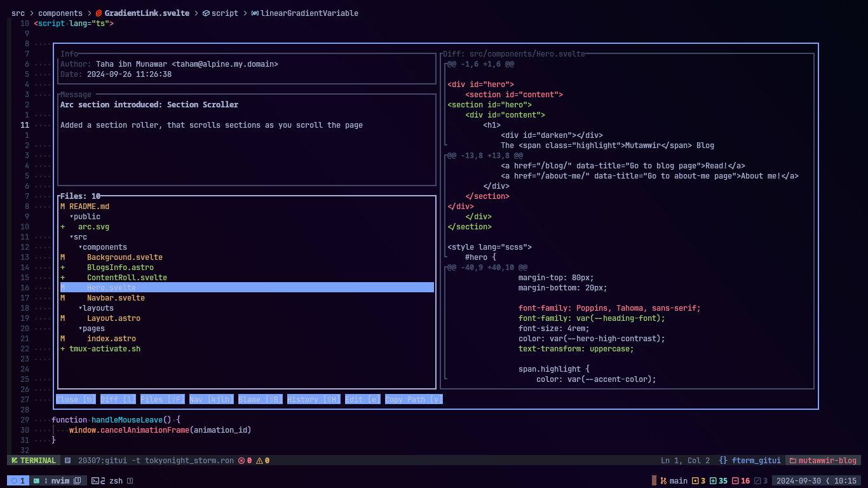Select the highlighted Hero.svelte row
868x488 pixels.
(247, 288)
